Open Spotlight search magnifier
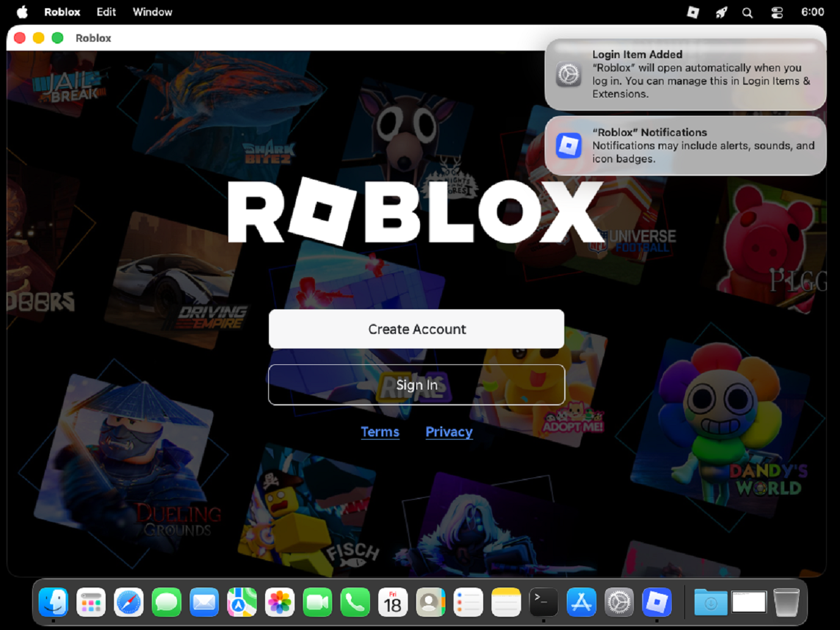The width and height of the screenshot is (840, 630). [x=748, y=12]
